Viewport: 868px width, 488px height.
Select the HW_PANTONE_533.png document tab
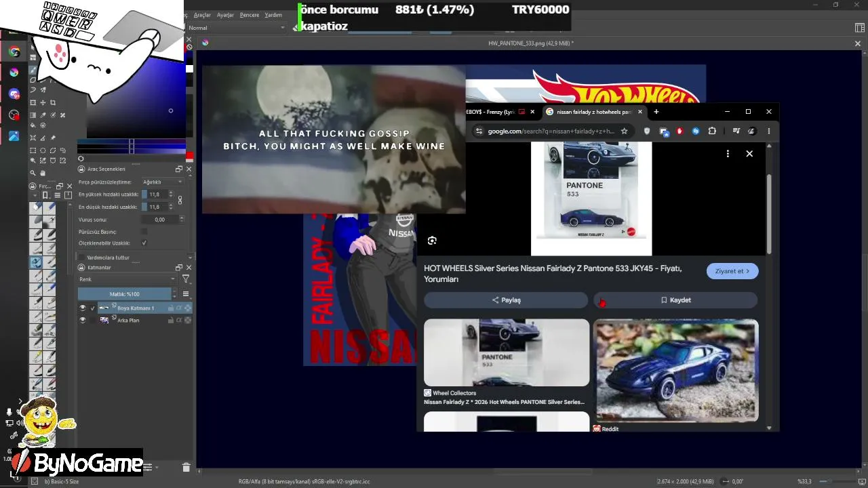coord(531,43)
